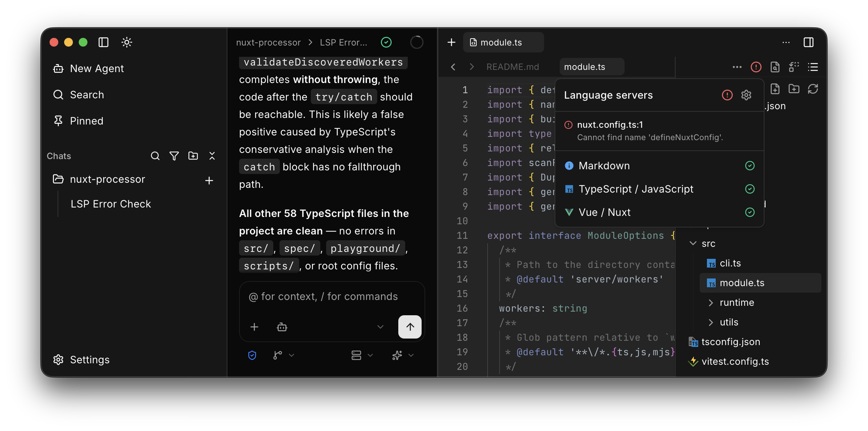Click line number 11 in the gutter
Viewport: 868px width, 431px height.
462,236
